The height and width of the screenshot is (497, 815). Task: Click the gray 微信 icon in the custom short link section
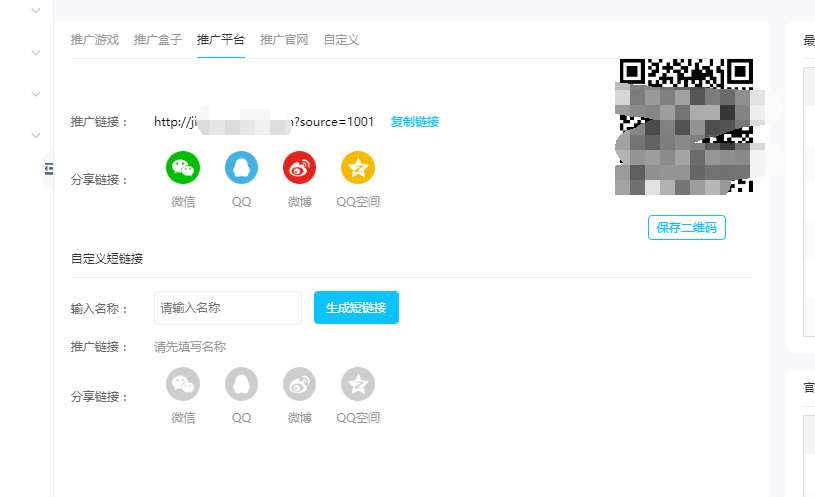[x=183, y=384]
